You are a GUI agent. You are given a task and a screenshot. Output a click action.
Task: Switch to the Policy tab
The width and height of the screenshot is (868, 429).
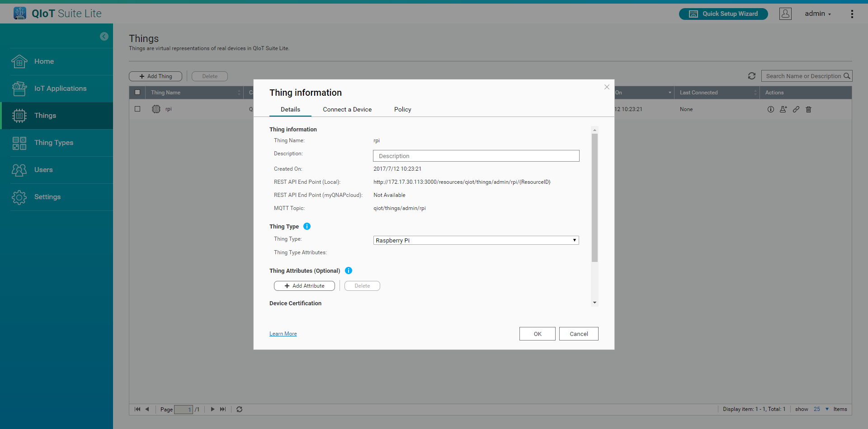tap(402, 109)
